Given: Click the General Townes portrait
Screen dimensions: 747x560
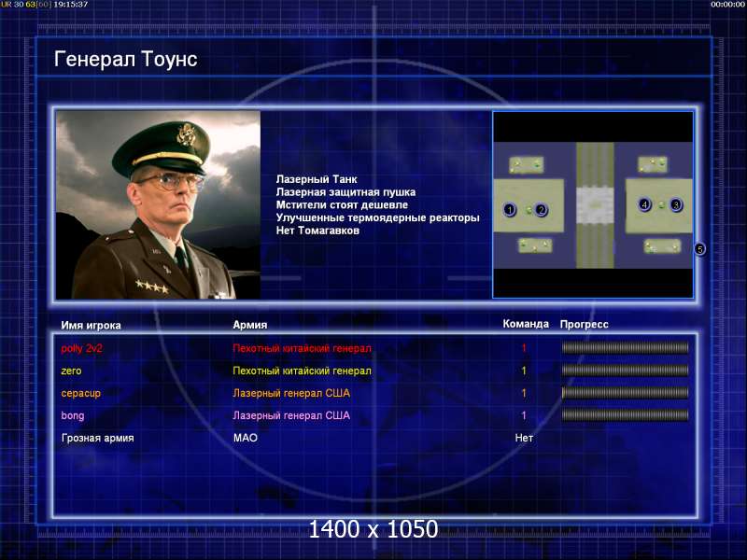Looking at the screenshot, I should 158,204.
